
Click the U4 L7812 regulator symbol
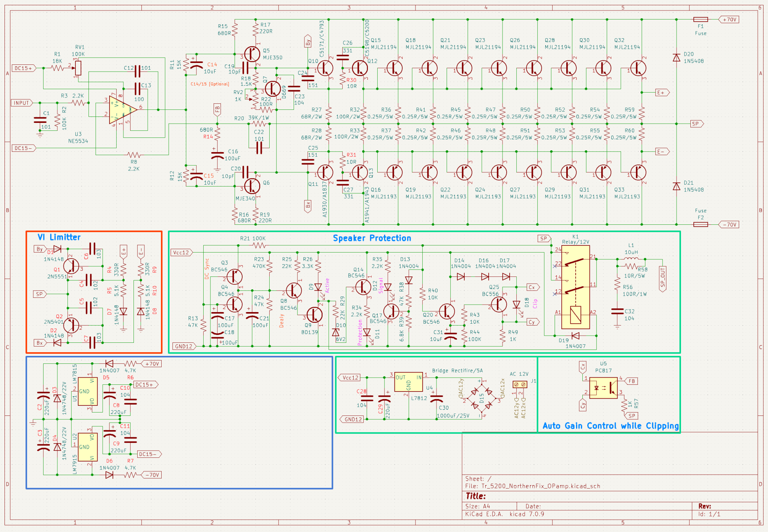409,383
